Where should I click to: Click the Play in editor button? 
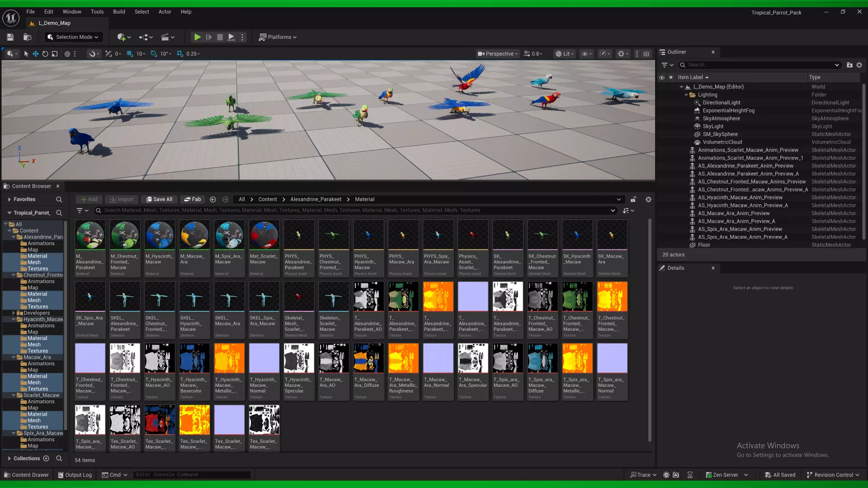coord(197,37)
